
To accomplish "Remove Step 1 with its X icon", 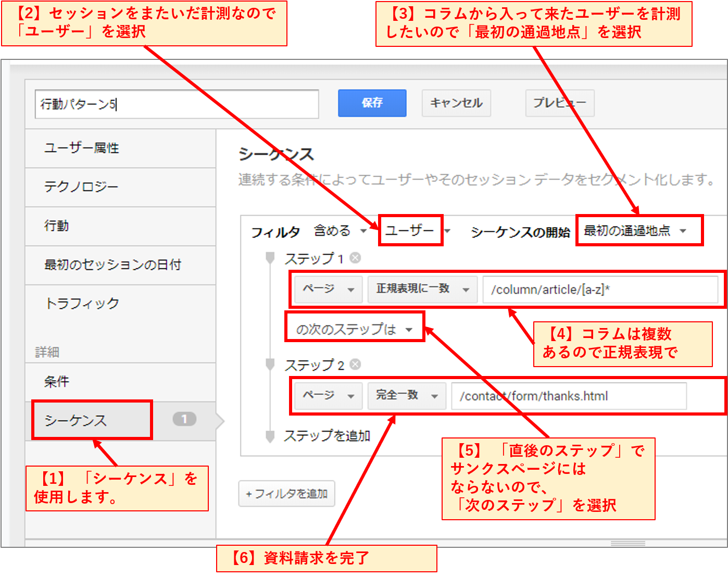I will 355,258.
